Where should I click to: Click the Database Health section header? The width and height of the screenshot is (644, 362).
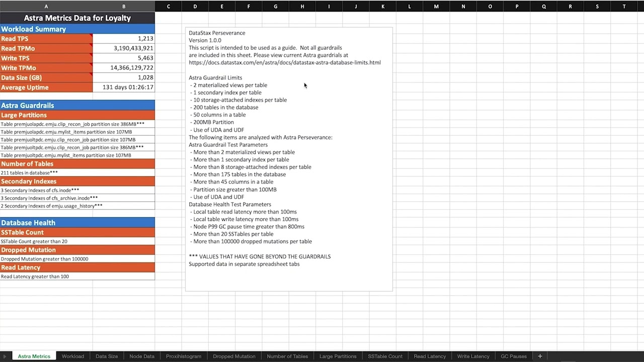(x=77, y=223)
